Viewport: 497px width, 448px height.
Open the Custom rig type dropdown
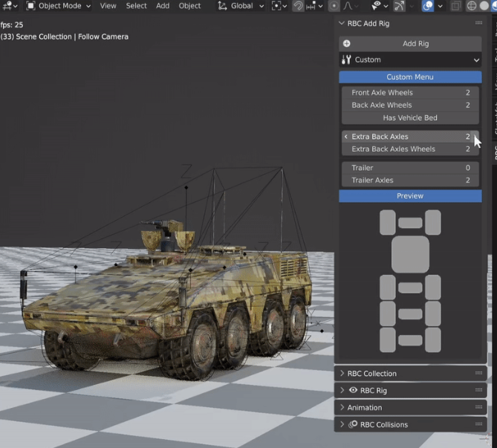(x=410, y=59)
